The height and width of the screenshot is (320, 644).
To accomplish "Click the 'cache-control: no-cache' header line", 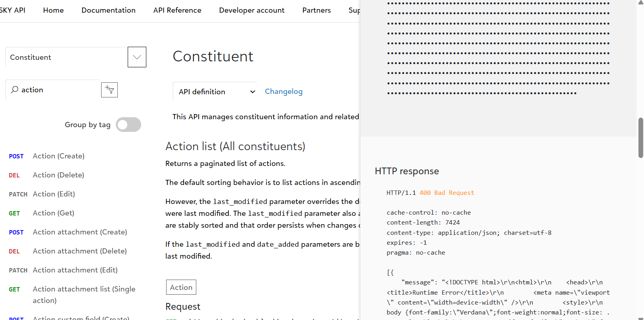I will click(429, 213).
